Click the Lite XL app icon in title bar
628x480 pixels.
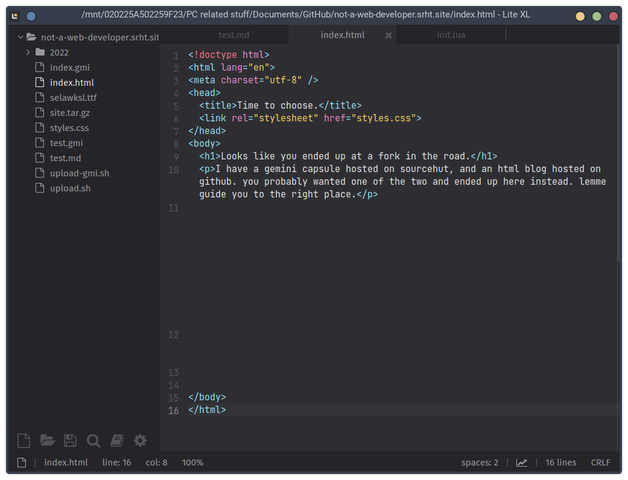[15, 16]
